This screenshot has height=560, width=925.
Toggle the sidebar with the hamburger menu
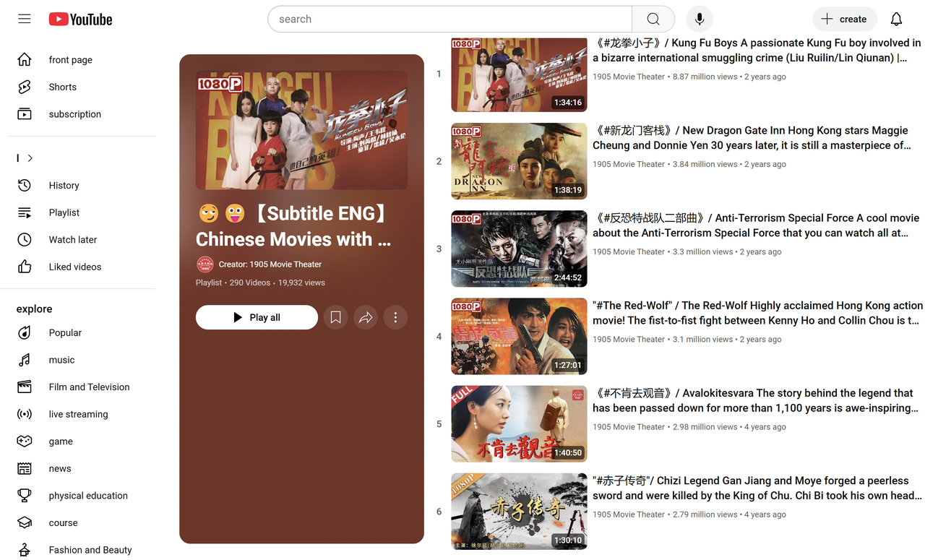[24, 19]
